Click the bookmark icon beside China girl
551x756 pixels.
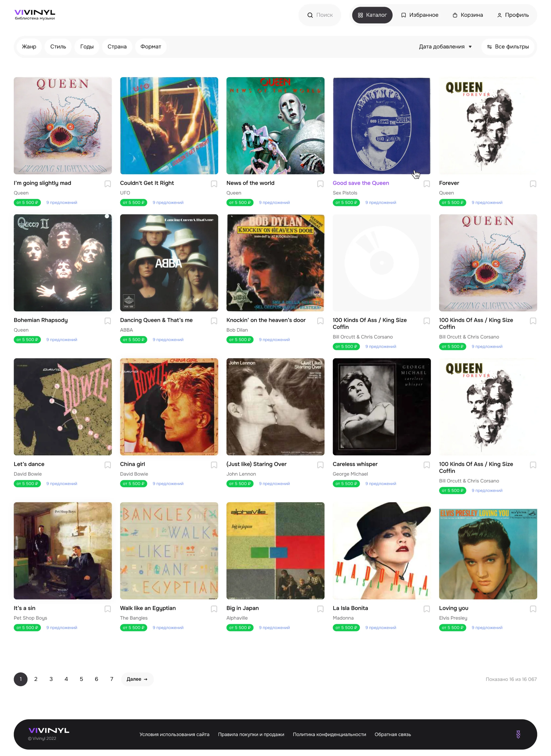click(x=214, y=465)
